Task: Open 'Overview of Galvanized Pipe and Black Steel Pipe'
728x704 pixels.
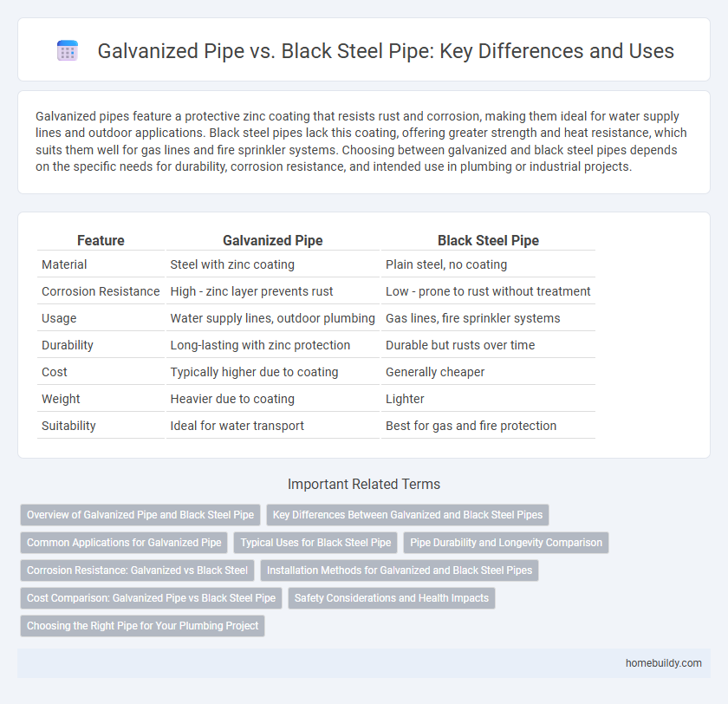Action: pos(140,514)
